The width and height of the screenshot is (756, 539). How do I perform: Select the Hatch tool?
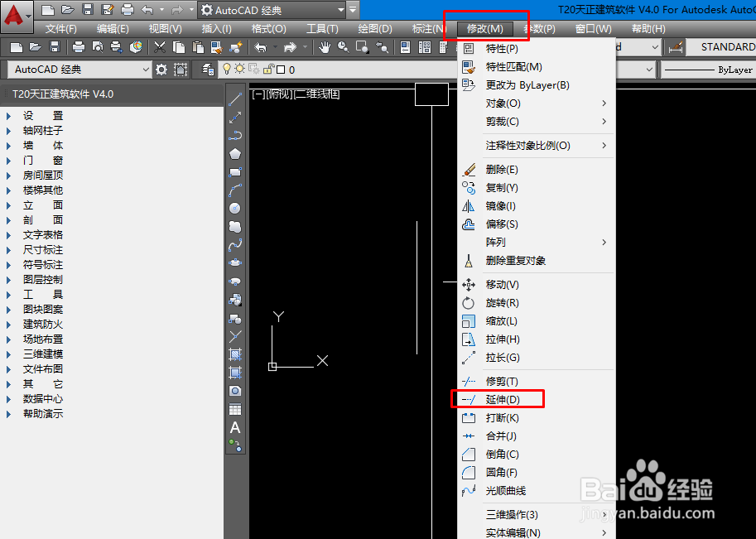235,354
